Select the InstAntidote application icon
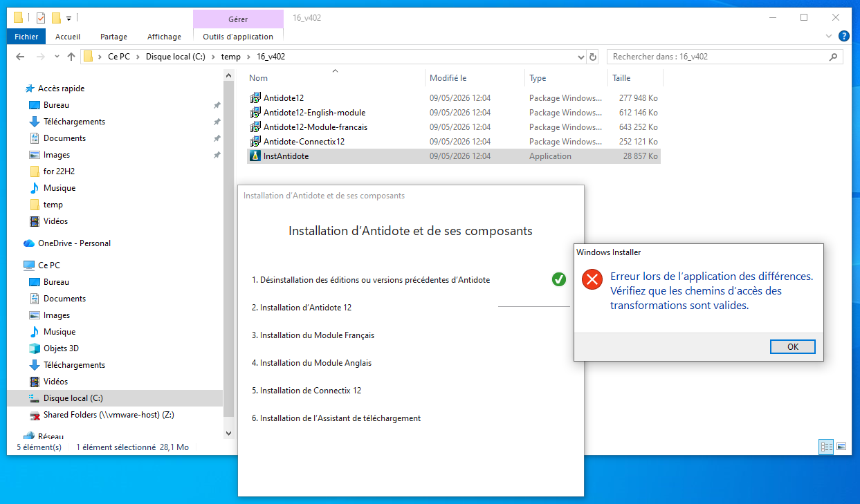The image size is (860, 504). [x=255, y=156]
